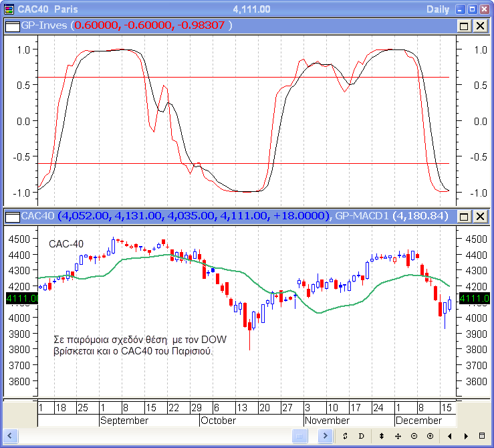
Task: Close the CAC40 price pane
Action: pyautogui.click(x=480, y=216)
